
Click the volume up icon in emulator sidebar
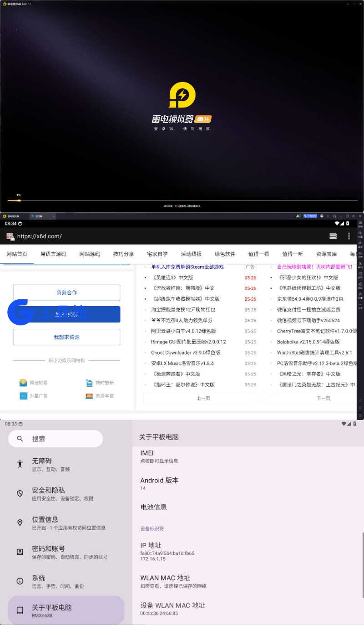pyautogui.click(x=360, y=233)
